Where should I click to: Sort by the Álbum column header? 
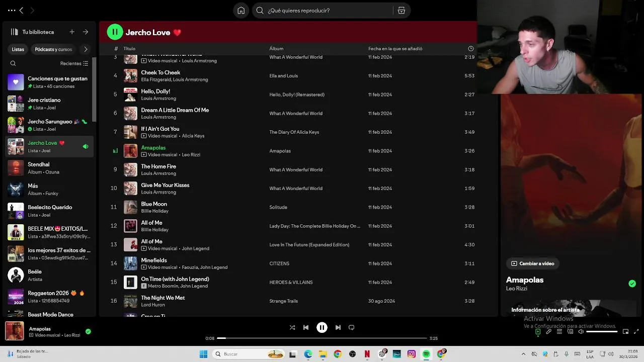(276, 49)
